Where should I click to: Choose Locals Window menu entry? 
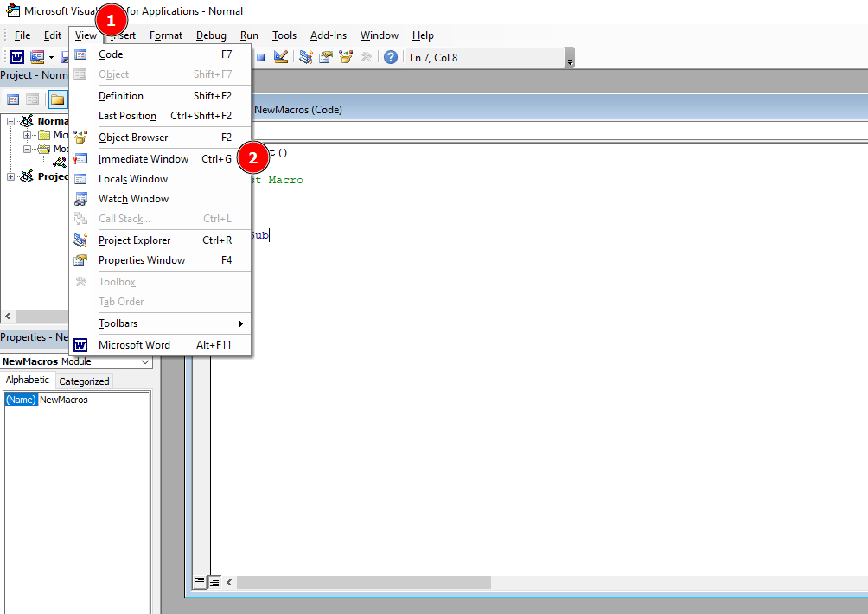(133, 179)
